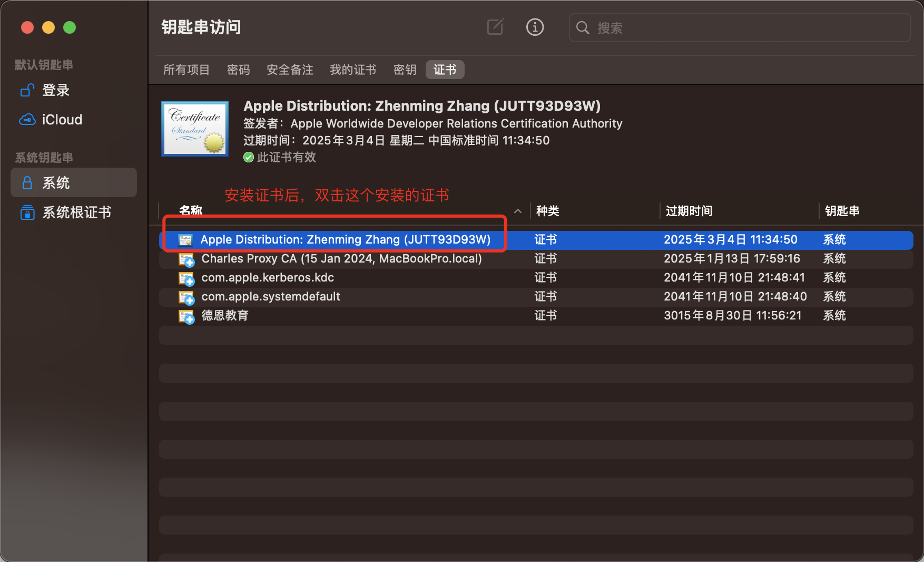Click the 系统根证书 keychain icon
924x562 pixels.
point(27,212)
